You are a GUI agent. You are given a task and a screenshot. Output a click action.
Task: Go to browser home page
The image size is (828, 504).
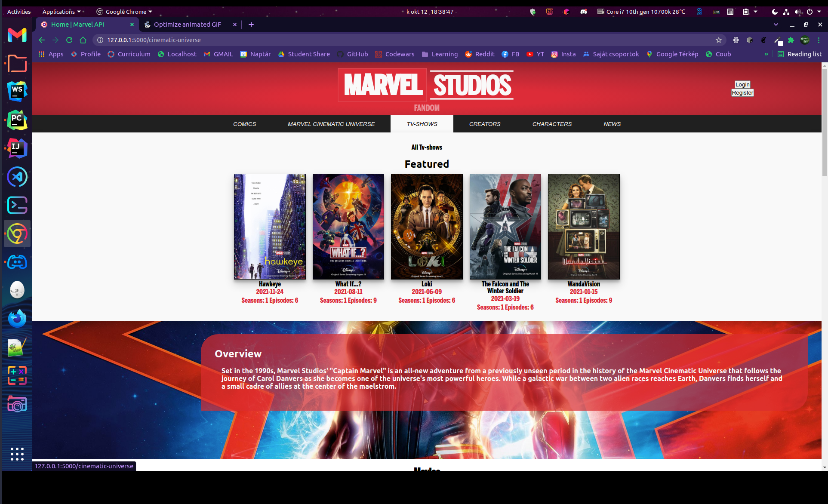[x=83, y=40]
